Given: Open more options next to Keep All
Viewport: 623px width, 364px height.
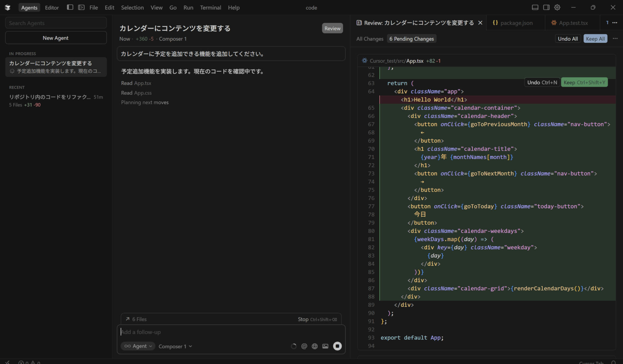Looking at the screenshot, I should point(615,39).
